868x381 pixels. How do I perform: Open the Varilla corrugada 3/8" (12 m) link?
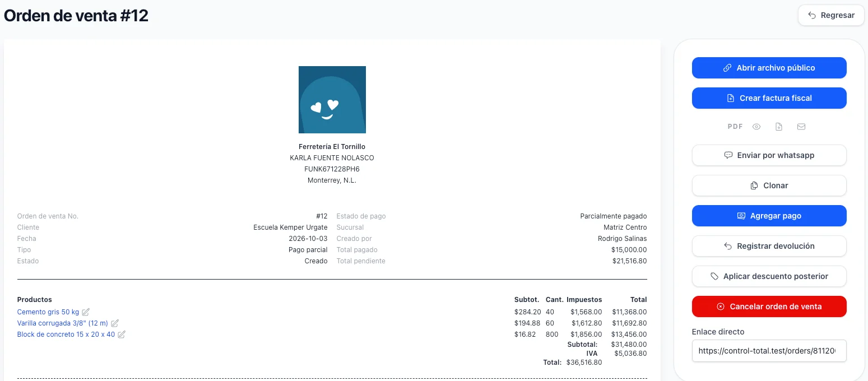pos(63,323)
